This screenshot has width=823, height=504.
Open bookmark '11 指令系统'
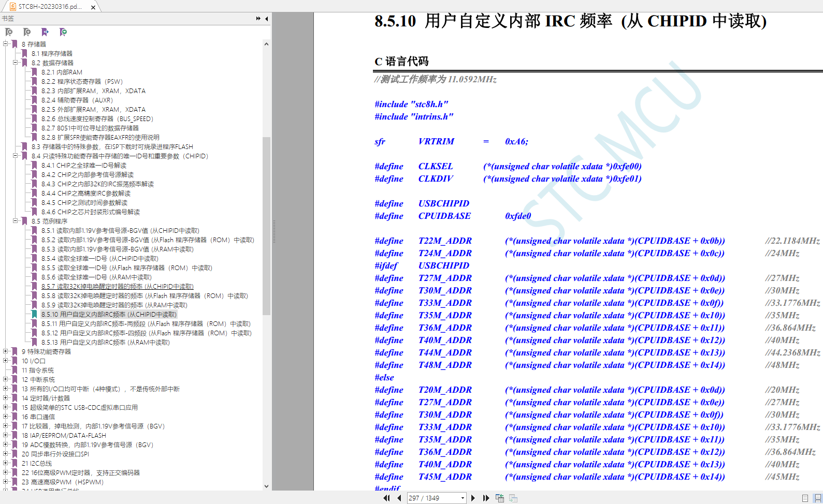(38, 370)
